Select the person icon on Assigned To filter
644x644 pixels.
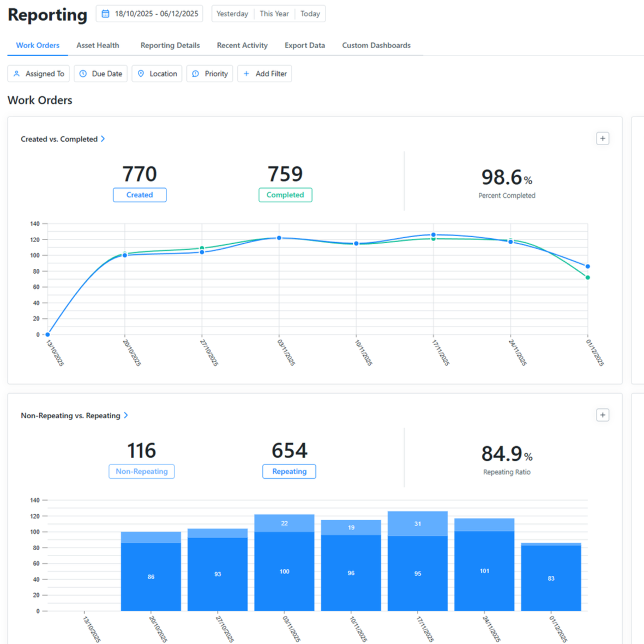click(17, 74)
